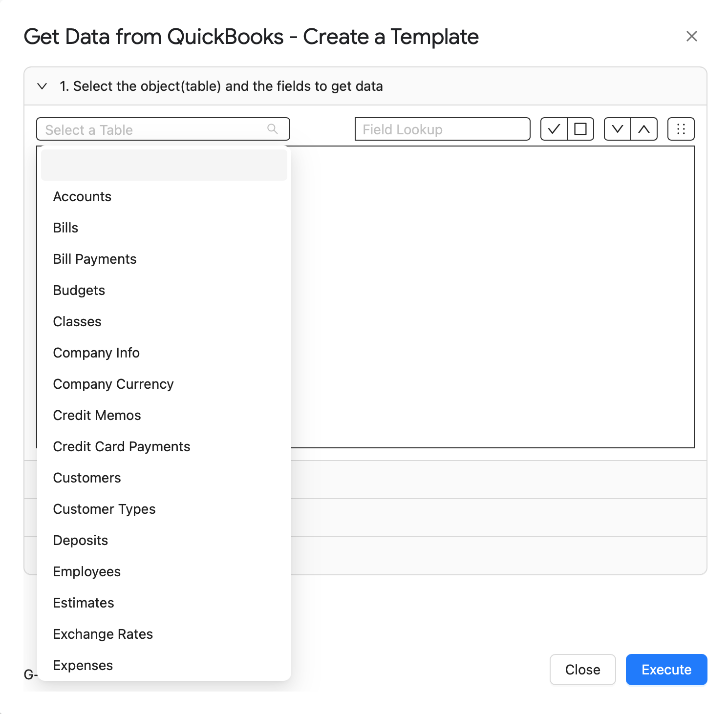
Task: Click the blue Execute button
Action: coord(666,670)
